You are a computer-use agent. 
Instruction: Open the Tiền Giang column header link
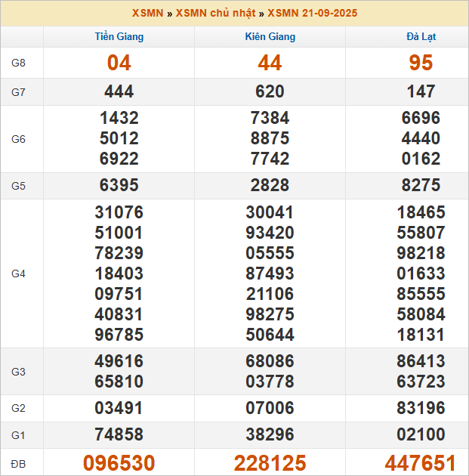click(x=119, y=36)
